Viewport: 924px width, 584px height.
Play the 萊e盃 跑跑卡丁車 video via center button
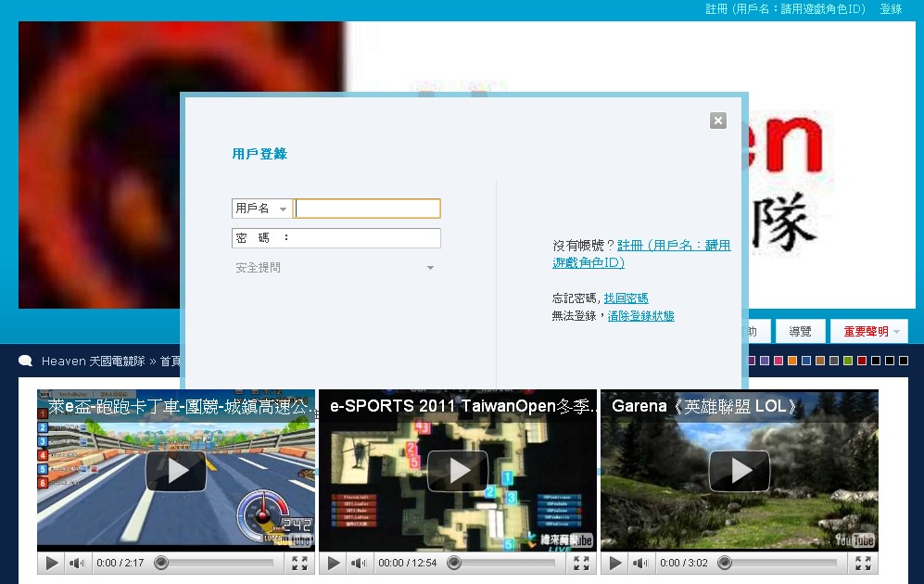(176, 471)
